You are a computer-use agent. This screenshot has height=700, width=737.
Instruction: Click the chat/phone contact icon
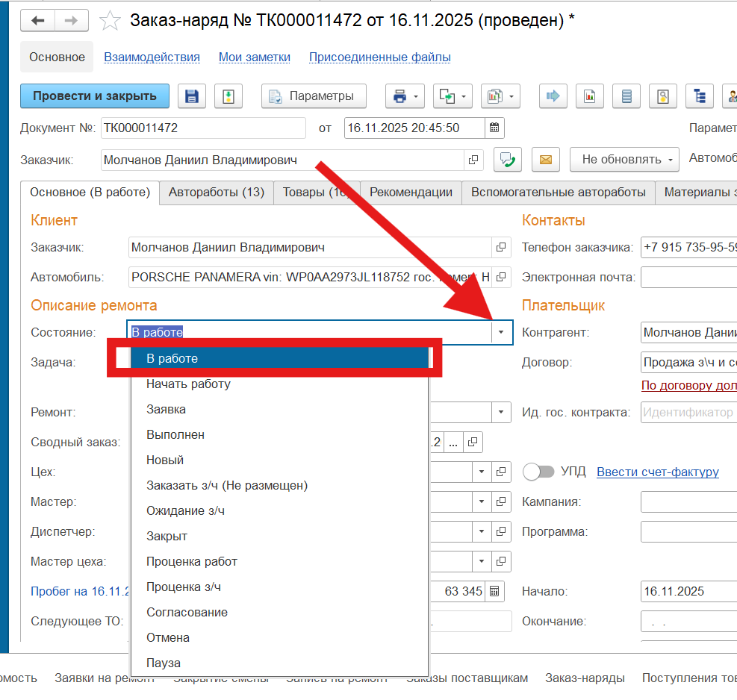pos(508,159)
